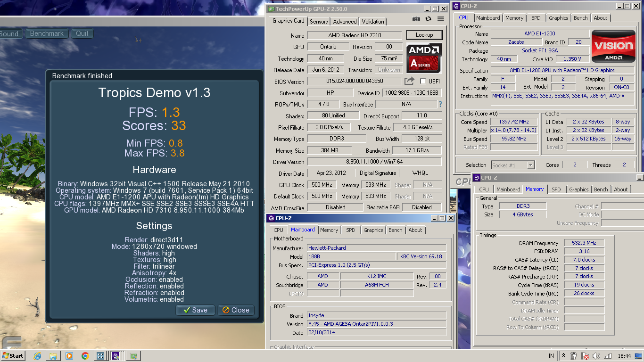
Task: Take a GPU-Z screenshot with camera icon
Action: (416, 19)
